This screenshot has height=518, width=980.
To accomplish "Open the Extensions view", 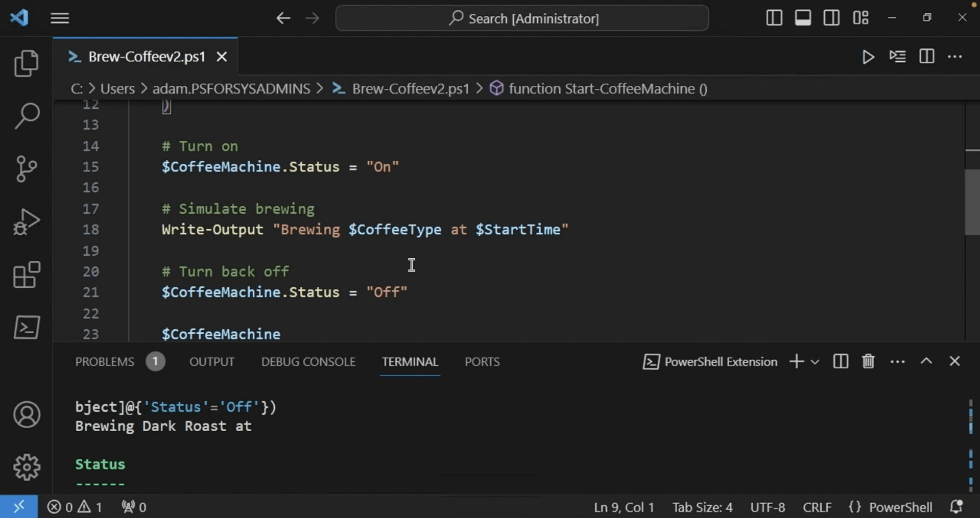I will coord(27,275).
